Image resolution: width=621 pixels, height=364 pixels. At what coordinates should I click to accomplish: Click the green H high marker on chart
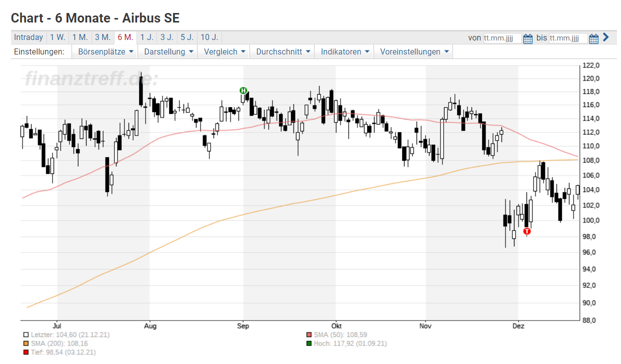(243, 90)
